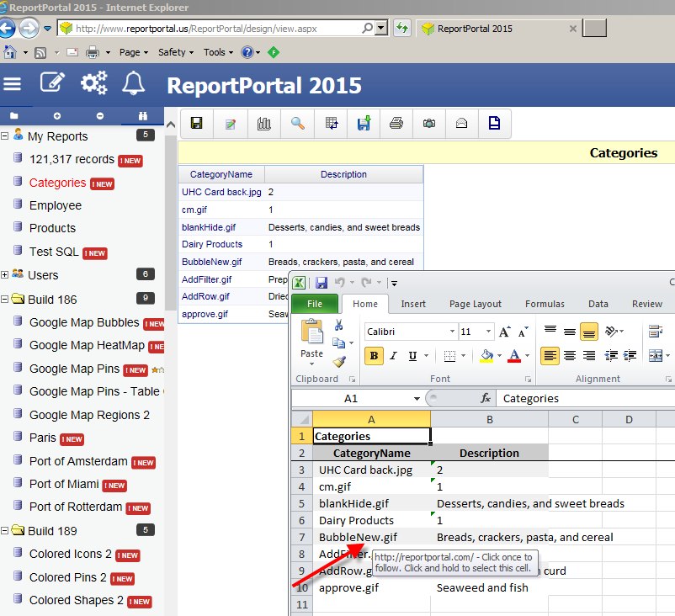
Task: Click the Dairy Products link in report table
Action: (212, 244)
